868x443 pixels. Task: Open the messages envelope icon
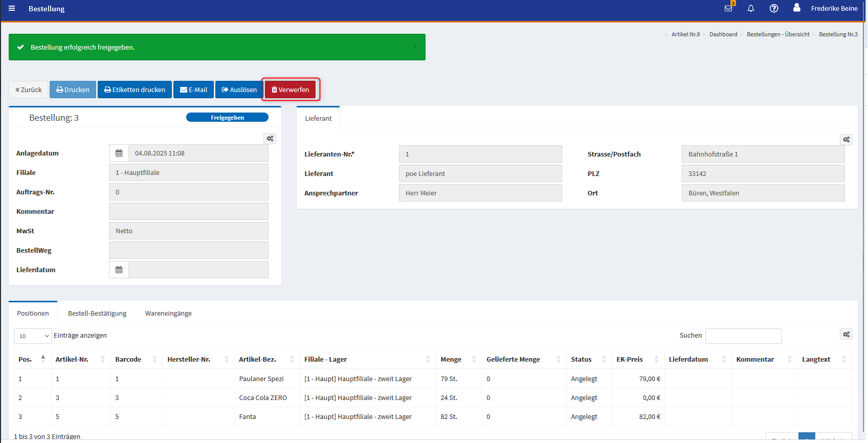pos(728,8)
